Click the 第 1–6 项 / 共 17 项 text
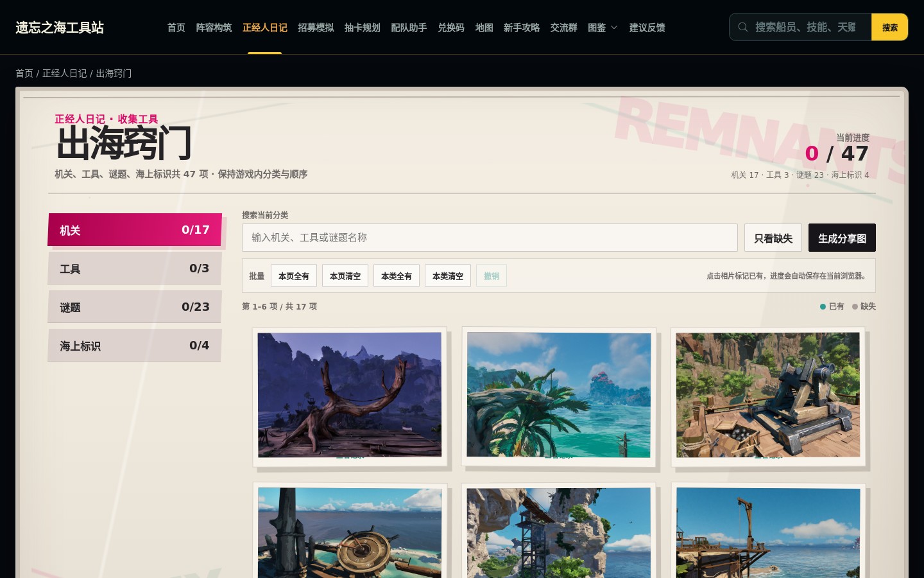This screenshot has height=578, width=924. pyautogui.click(x=280, y=306)
